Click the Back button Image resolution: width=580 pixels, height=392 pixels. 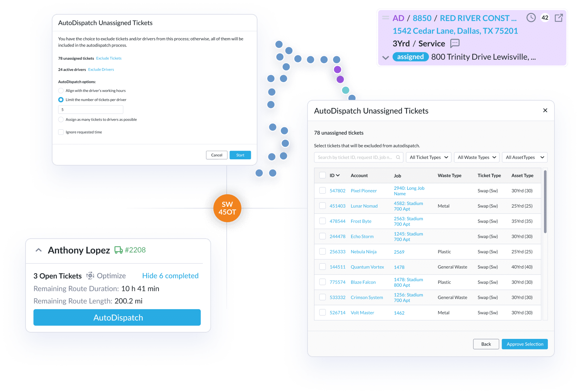pos(486,344)
